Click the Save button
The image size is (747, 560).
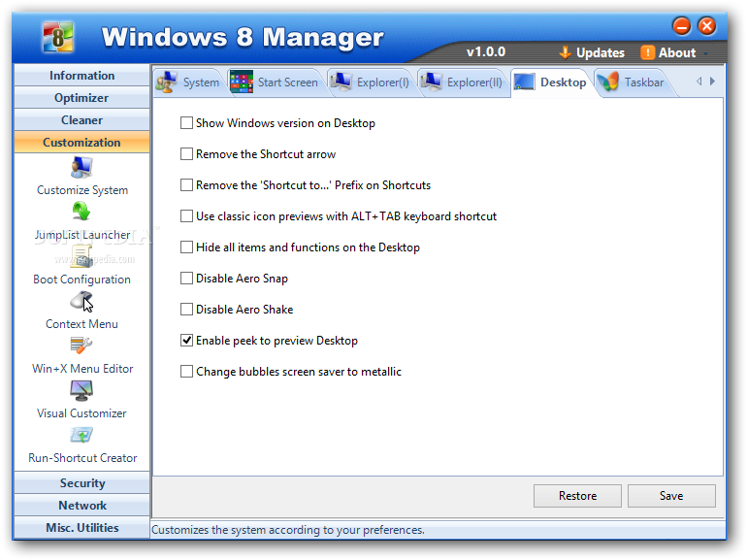671,496
